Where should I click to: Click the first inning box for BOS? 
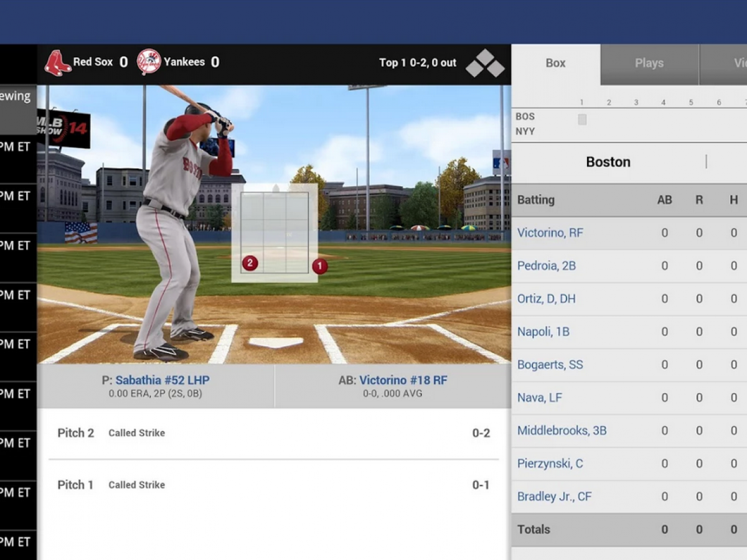[582, 119]
